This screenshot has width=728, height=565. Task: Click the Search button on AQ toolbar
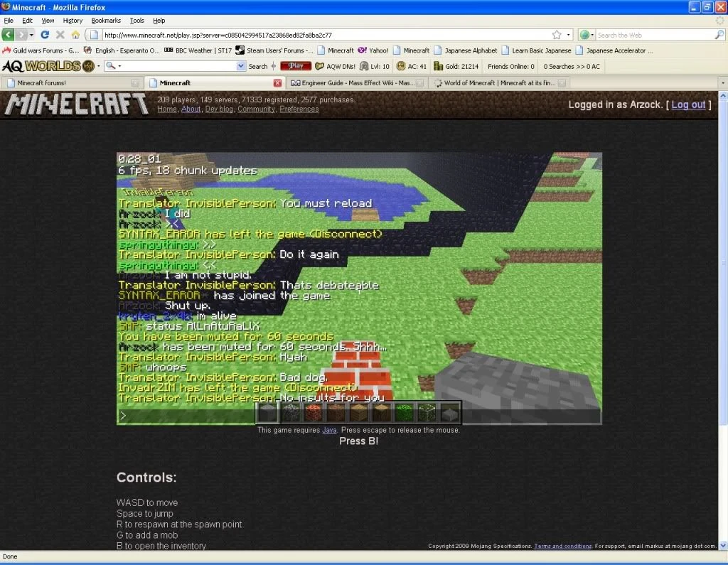pyautogui.click(x=257, y=66)
